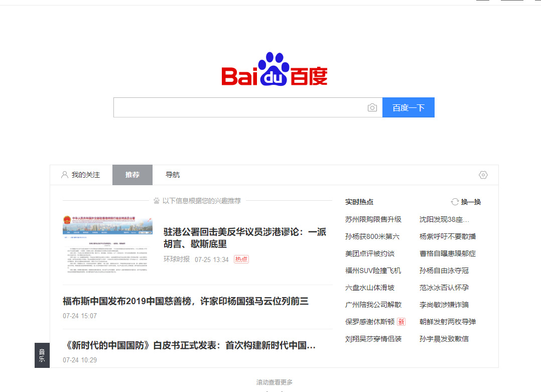Open 《新时代的中国国防》白皮书 article
The width and height of the screenshot is (541, 392).
(189, 345)
